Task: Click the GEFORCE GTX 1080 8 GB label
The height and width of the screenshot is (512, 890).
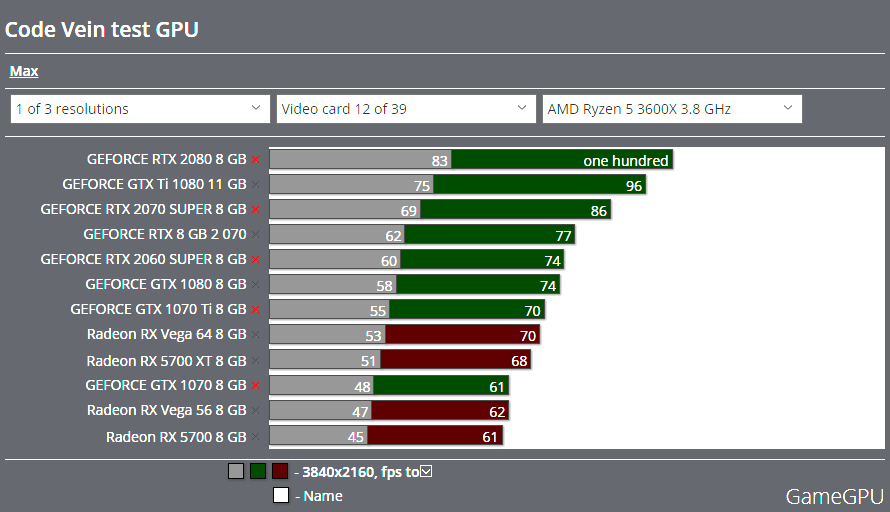Action: [166, 284]
